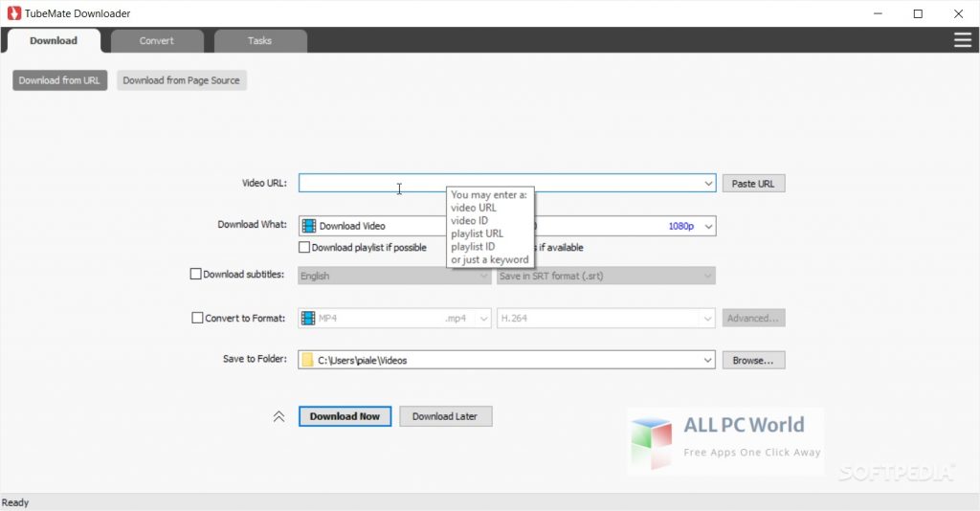980x511 pixels.
Task: Click the Advanced... button
Action: pos(753,318)
